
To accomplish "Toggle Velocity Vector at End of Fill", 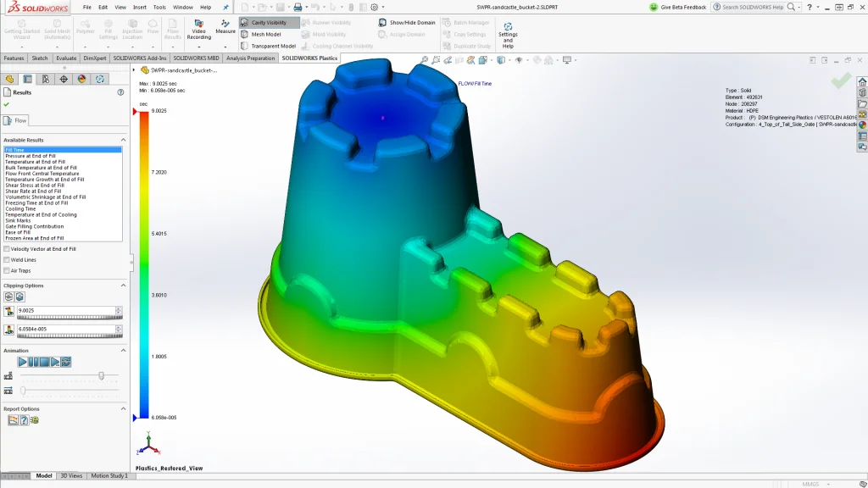I will click(x=8, y=248).
